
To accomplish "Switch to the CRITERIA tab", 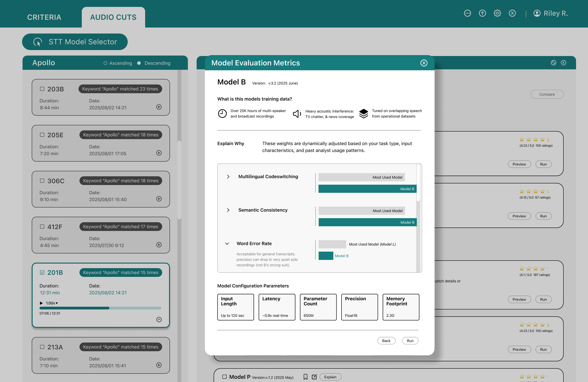I will pos(44,17).
